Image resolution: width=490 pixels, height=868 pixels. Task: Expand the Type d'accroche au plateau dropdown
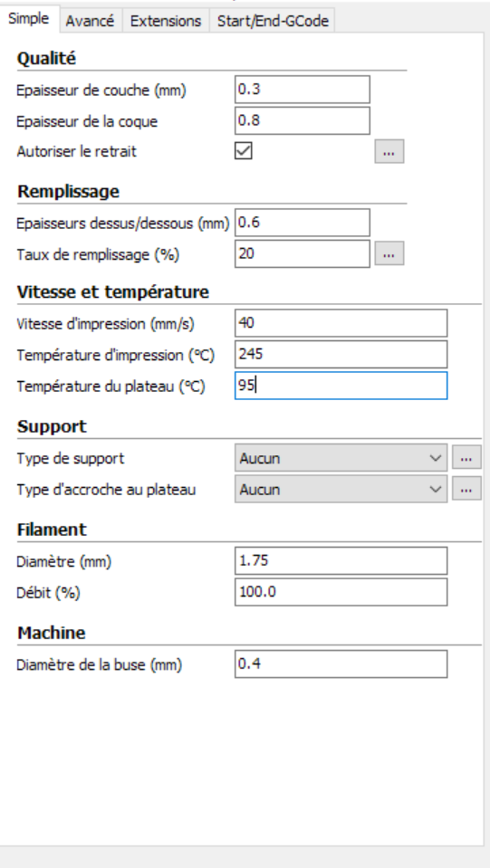341,489
